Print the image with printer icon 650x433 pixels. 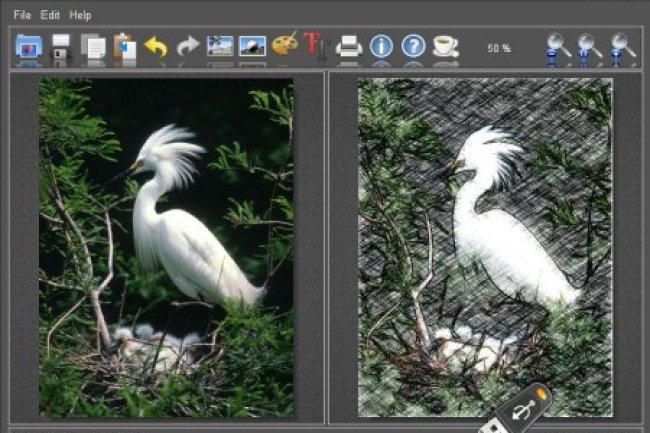[349, 47]
